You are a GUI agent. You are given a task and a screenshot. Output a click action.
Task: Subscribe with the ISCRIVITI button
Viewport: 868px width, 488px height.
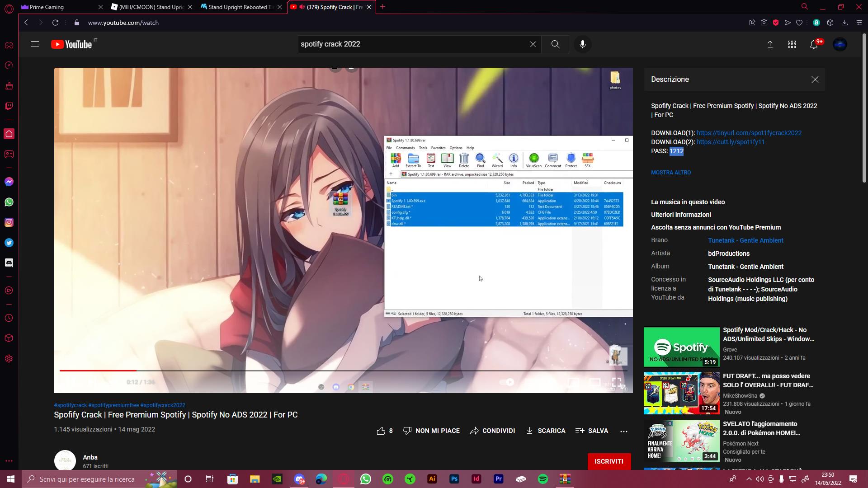(609, 461)
